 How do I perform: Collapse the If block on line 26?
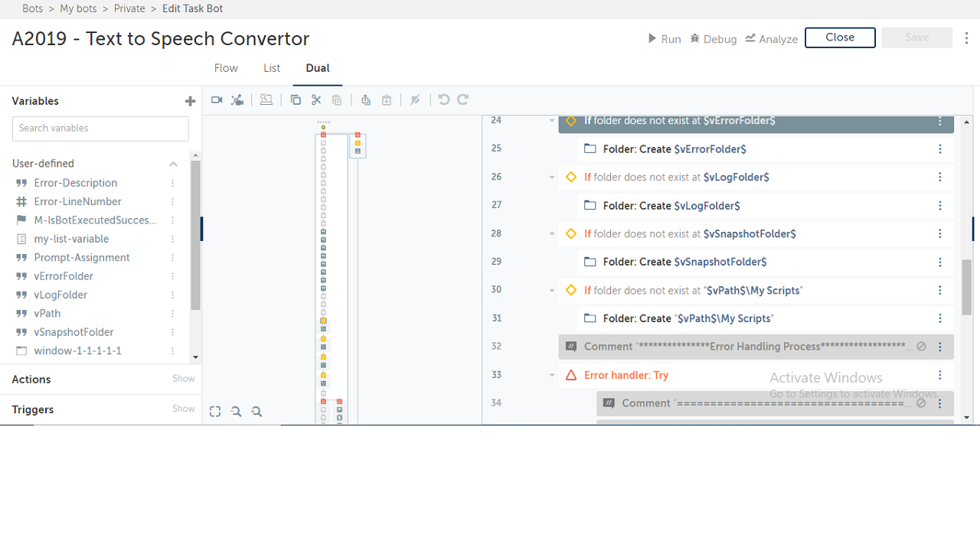552,178
